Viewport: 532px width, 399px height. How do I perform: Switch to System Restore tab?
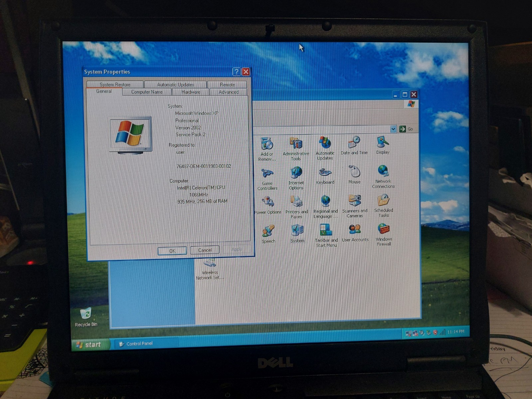click(115, 84)
